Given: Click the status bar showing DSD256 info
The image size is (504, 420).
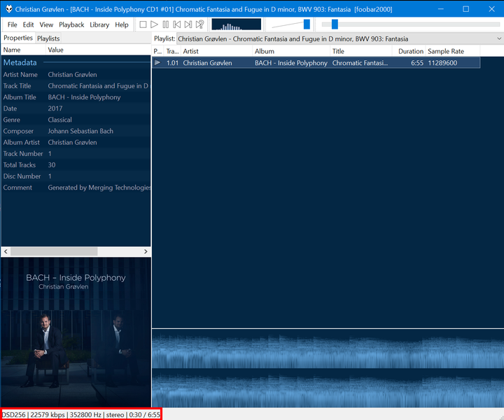Looking at the screenshot, I should click(81, 414).
